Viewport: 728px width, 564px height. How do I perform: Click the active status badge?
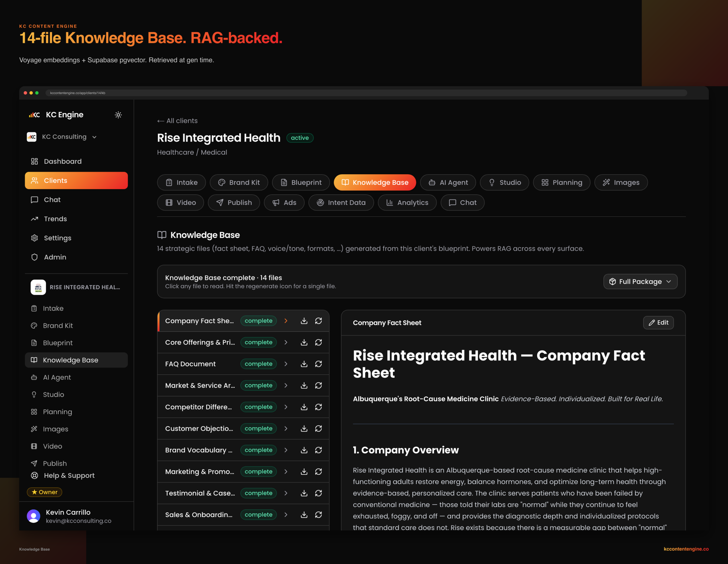point(300,138)
